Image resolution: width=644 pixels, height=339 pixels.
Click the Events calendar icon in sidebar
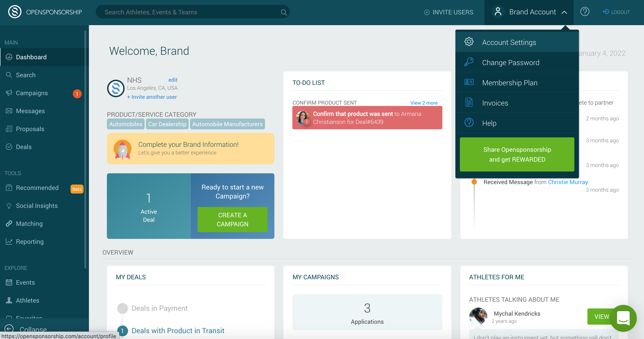click(x=9, y=282)
